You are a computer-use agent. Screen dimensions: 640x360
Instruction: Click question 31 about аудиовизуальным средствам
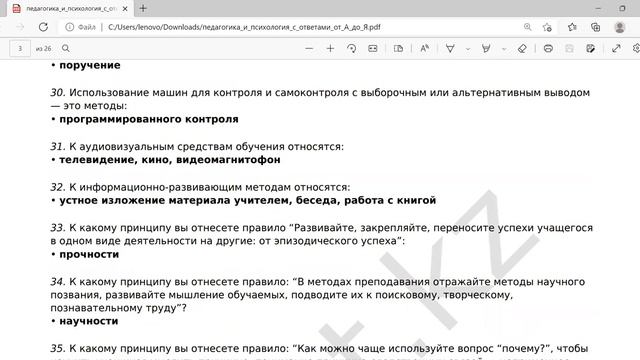tap(197, 147)
